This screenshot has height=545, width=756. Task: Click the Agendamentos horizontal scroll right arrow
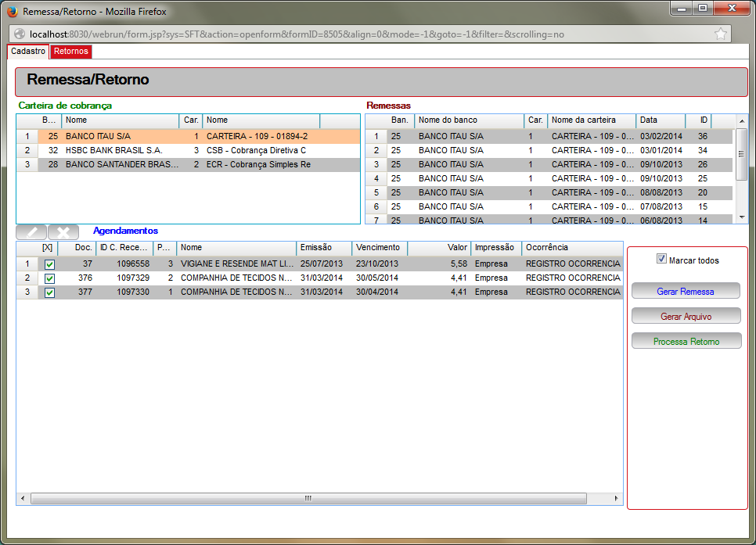[x=616, y=498]
